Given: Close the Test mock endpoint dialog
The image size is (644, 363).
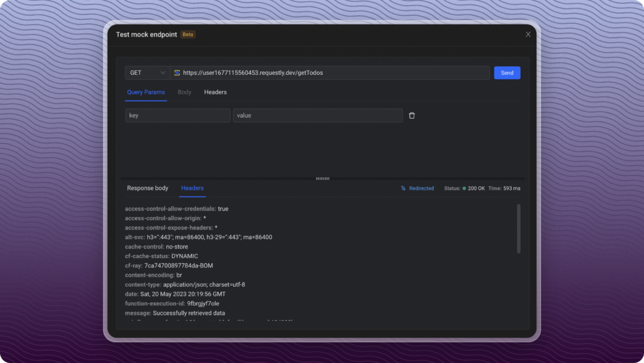Looking at the screenshot, I should pyautogui.click(x=528, y=35).
